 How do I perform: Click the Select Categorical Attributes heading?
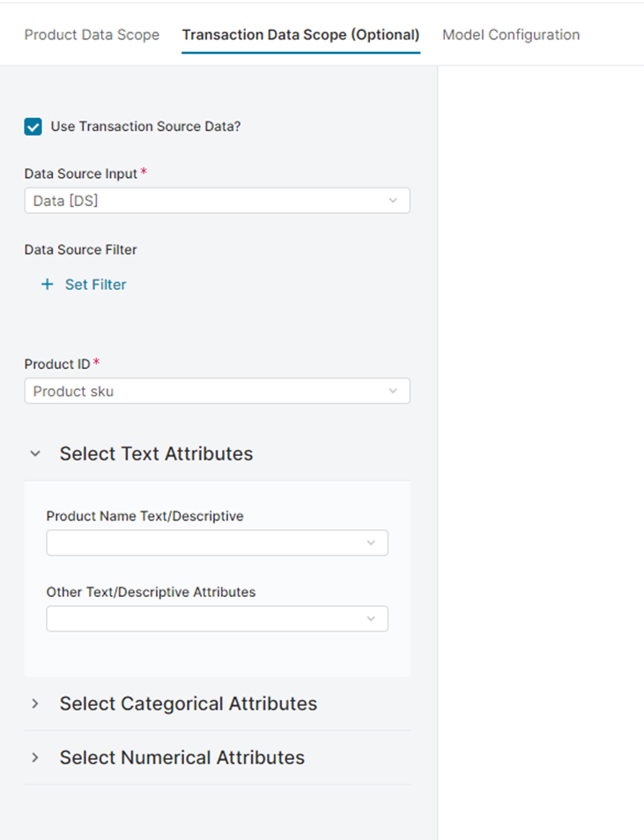coord(188,704)
